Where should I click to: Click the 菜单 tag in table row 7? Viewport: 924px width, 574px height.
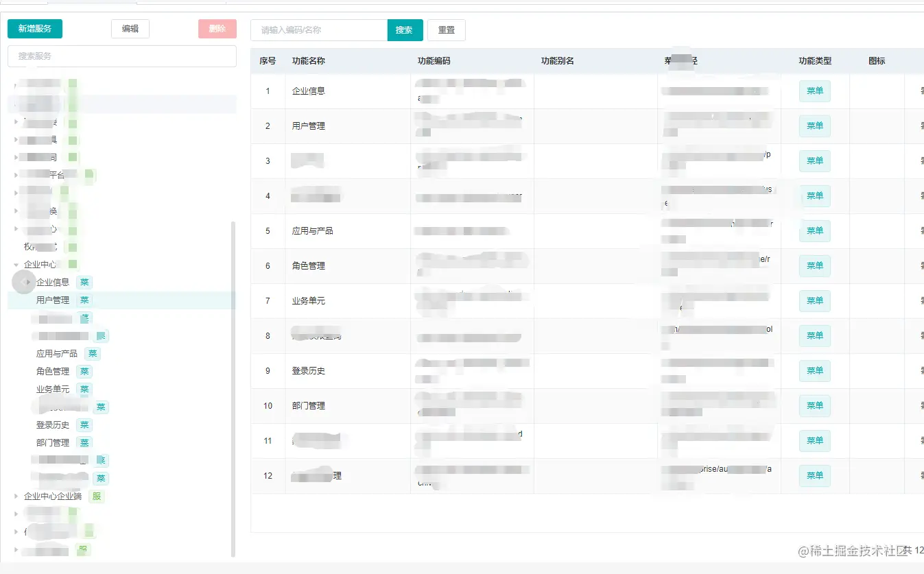coord(815,301)
